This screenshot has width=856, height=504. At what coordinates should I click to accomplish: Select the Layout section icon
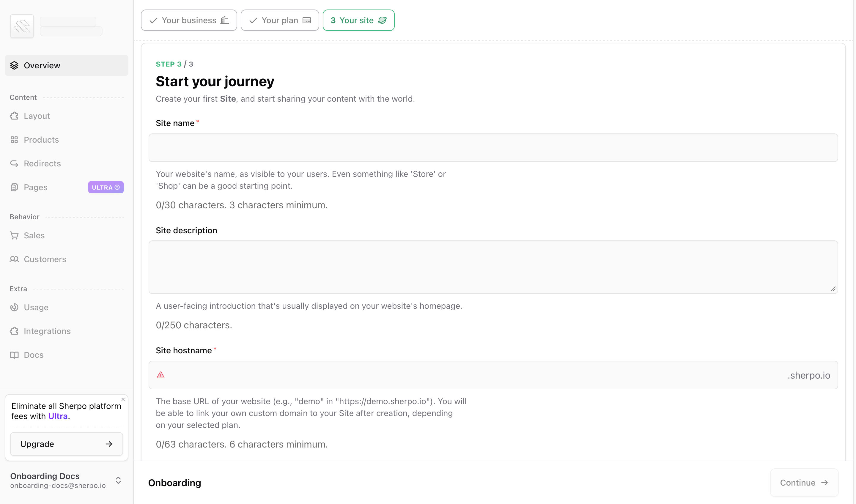[14, 116]
